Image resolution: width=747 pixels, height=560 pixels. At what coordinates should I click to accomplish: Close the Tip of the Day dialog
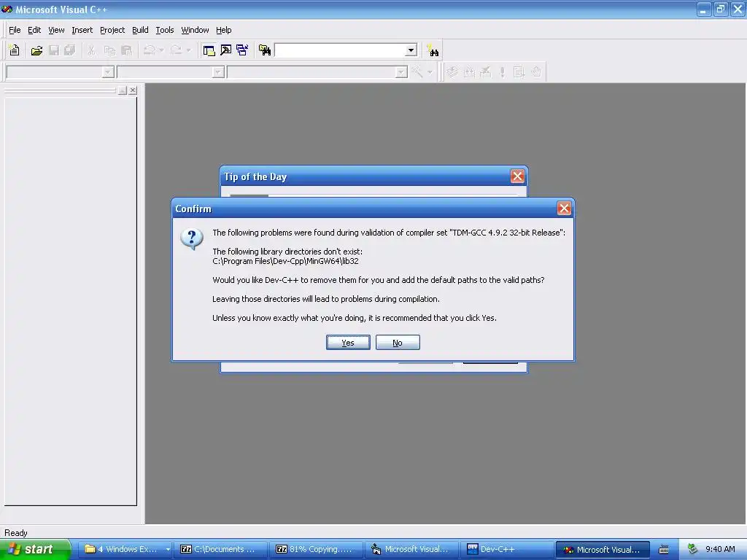click(x=517, y=176)
